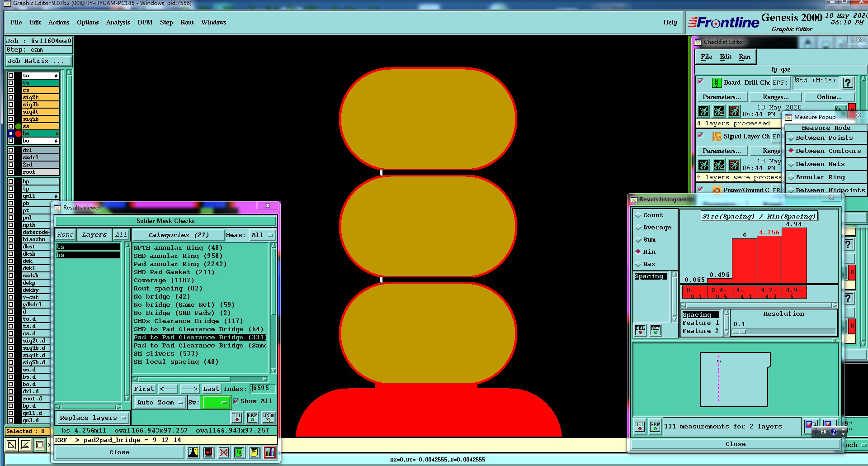Click the crossed-out REF icon in Results viewer
868x466 pixels.
pyautogui.click(x=224, y=452)
